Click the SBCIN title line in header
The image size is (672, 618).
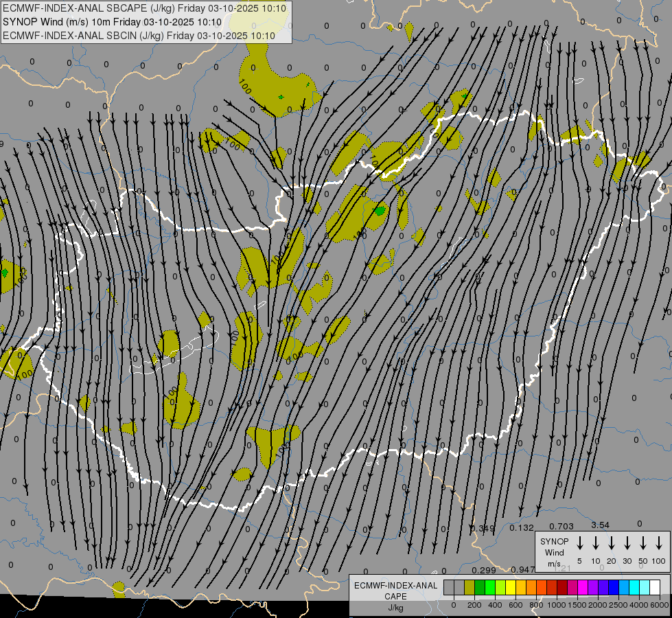tap(139, 36)
